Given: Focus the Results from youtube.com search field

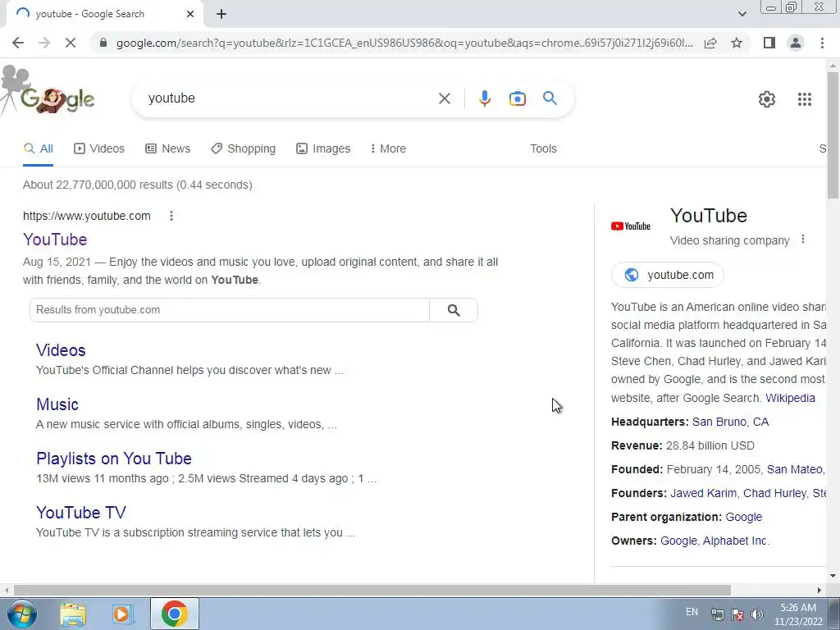Looking at the screenshot, I should pos(230,310).
